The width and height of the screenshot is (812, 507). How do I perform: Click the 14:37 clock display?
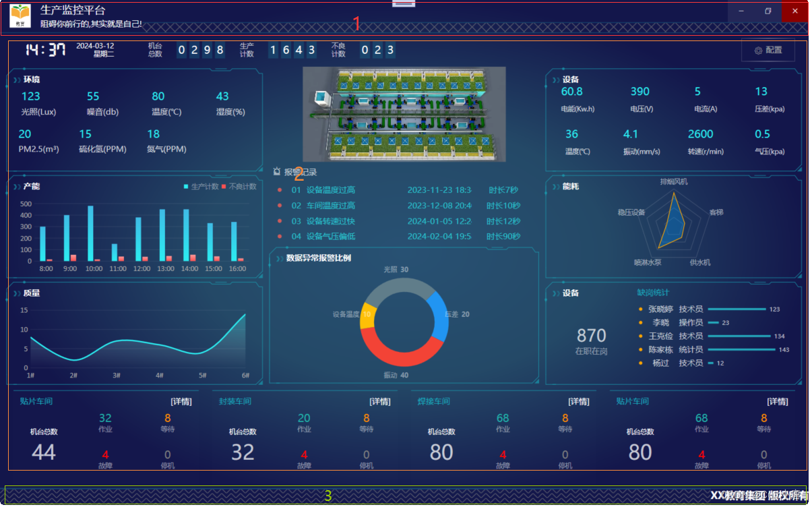[45, 50]
